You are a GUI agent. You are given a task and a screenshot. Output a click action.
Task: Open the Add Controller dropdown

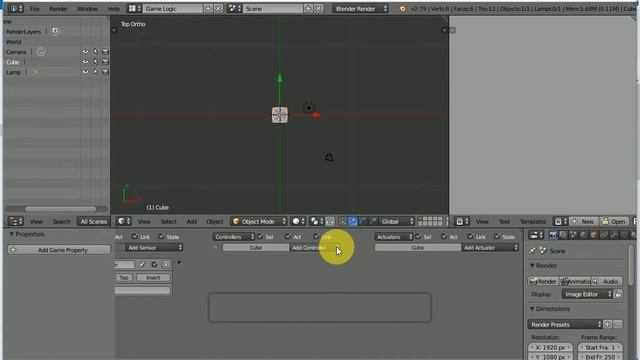(314, 247)
